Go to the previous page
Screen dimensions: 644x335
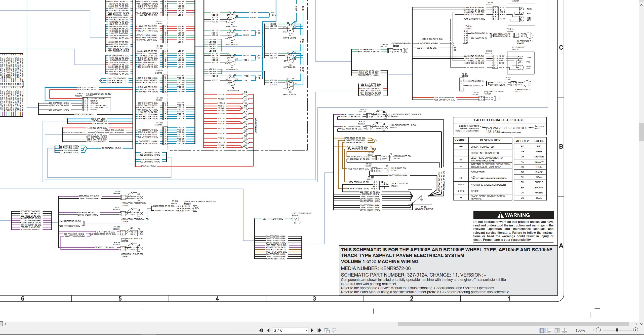pos(268,330)
